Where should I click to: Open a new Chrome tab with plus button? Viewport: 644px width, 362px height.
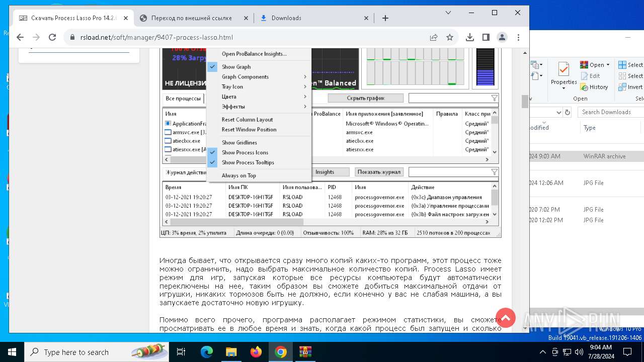[385, 18]
